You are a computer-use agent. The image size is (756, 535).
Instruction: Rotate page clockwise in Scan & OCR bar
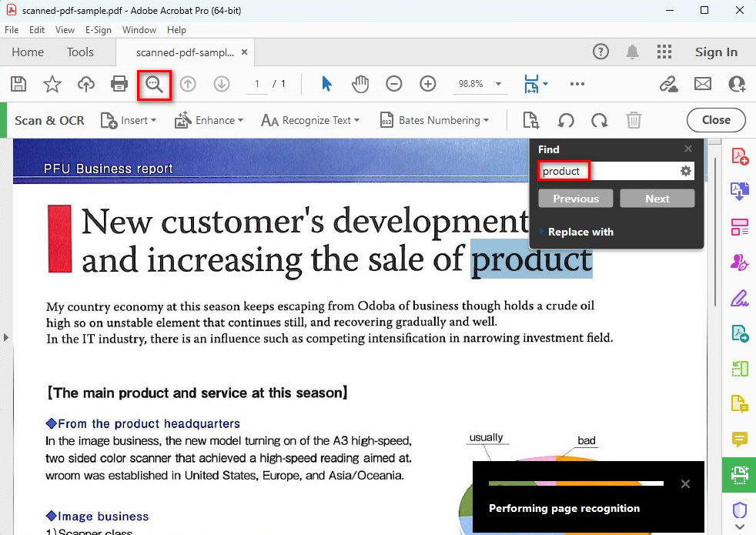(x=599, y=120)
